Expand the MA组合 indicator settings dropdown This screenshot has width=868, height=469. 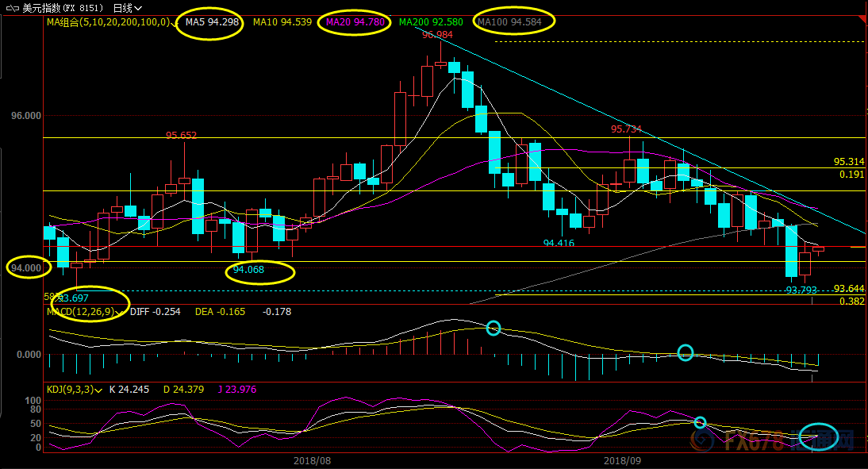174,23
